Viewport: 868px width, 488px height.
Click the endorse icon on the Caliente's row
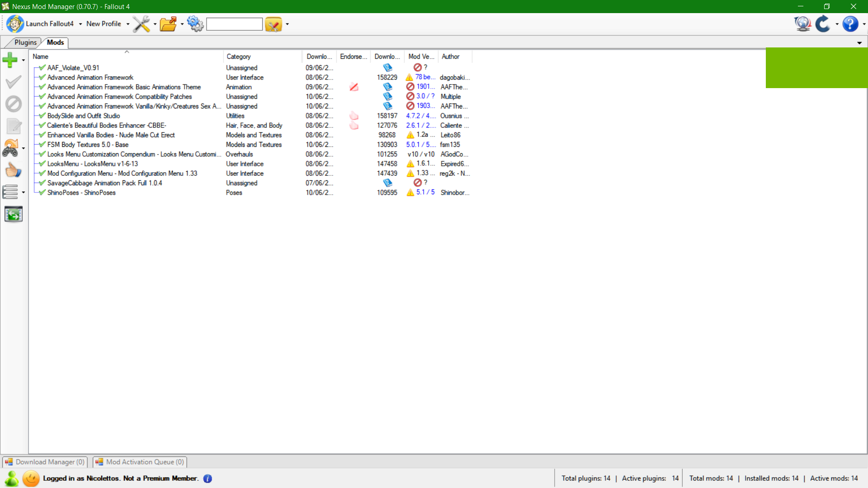tap(354, 126)
